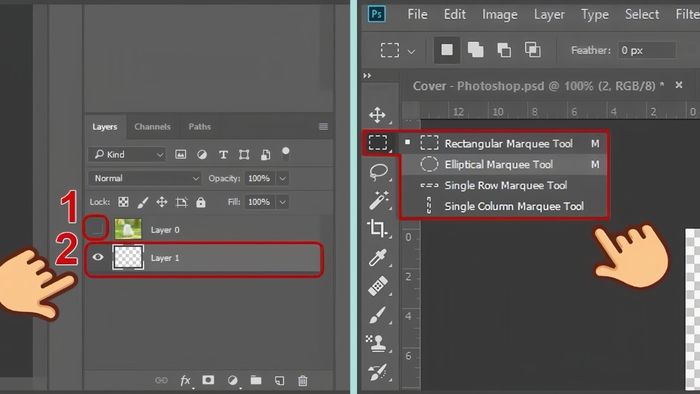Show Layer 0 visibility box
700x394 pixels.
pyautogui.click(x=96, y=228)
